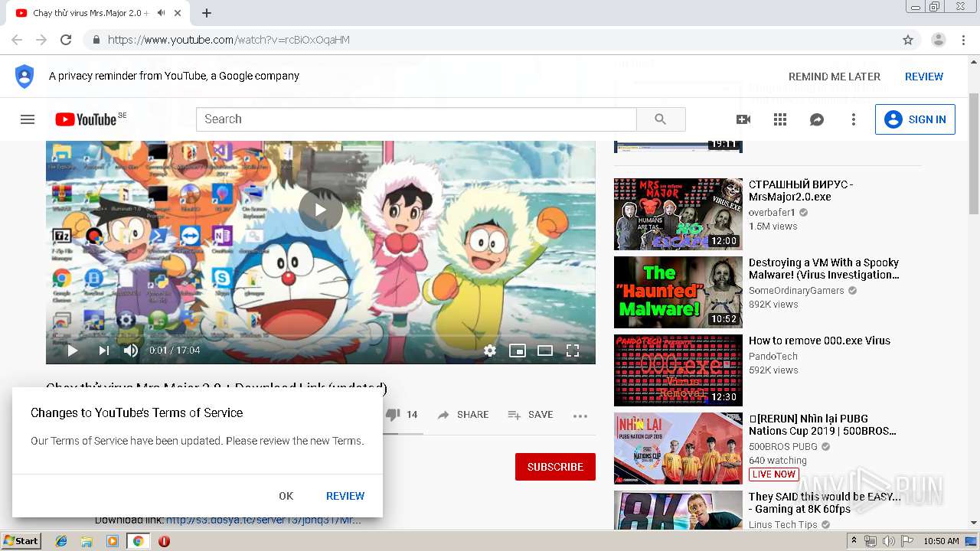The width and height of the screenshot is (980, 551).
Task: Open the PUBG Nations Cup live thumbnail
Action: coord(678,448)
